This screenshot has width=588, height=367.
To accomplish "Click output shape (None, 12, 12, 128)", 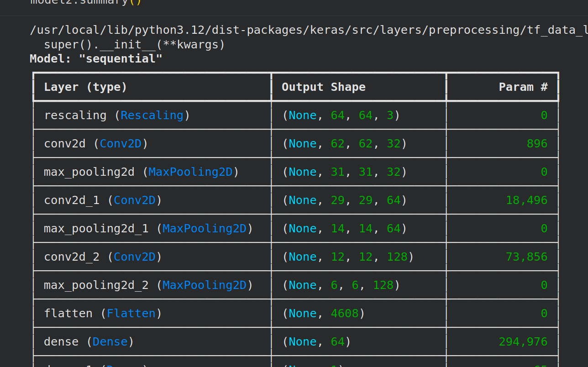I will pyautogui.click(x=348, y=257).
